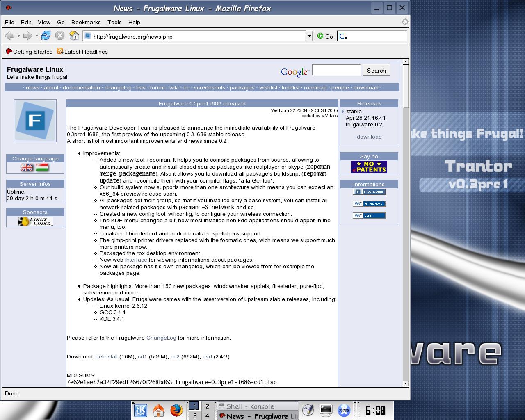The height and width of the screenshot is (420, 525).
Task: Open the screenshots nav link
Action: (x=210, y=87)
